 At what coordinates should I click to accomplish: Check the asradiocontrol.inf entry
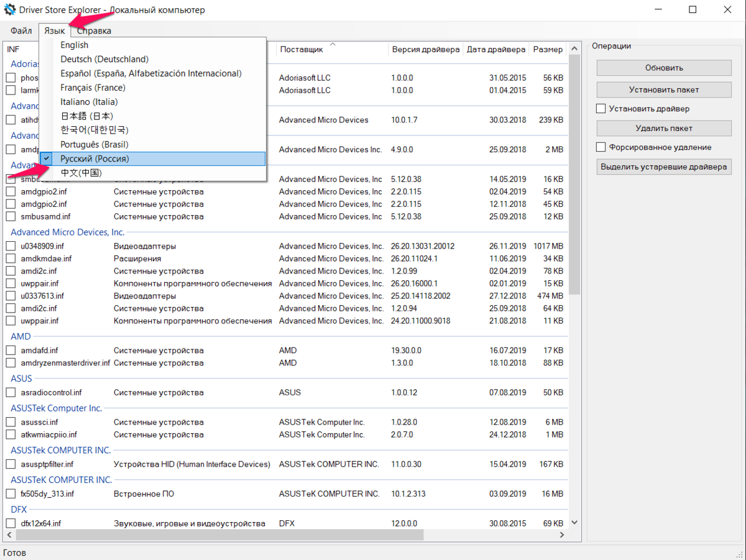(11, 393)
